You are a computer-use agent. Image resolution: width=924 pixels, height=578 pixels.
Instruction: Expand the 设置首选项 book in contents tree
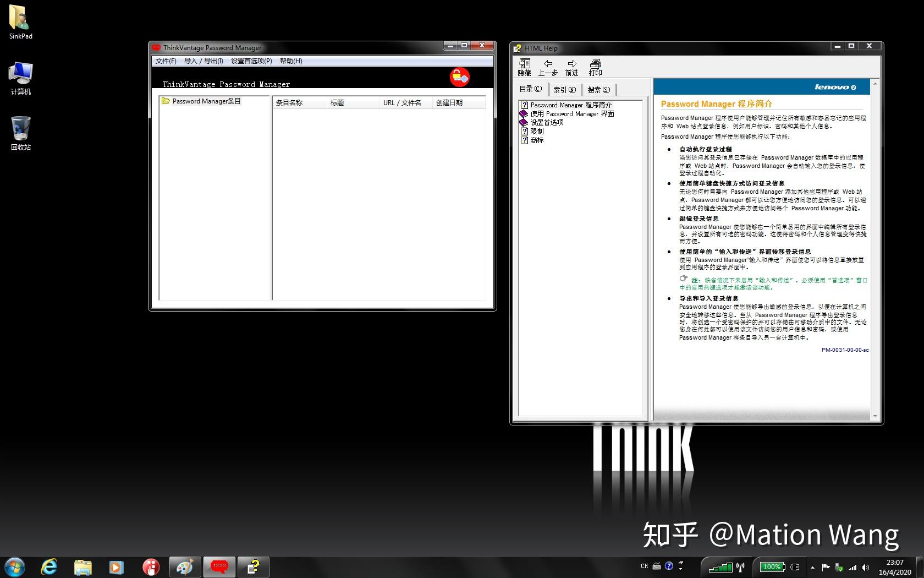(547, 122)
